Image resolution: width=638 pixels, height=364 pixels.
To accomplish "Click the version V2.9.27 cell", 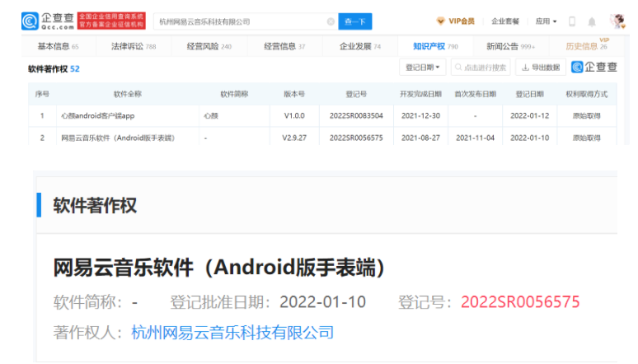I will pyautogui.click(x=294, y=138).
